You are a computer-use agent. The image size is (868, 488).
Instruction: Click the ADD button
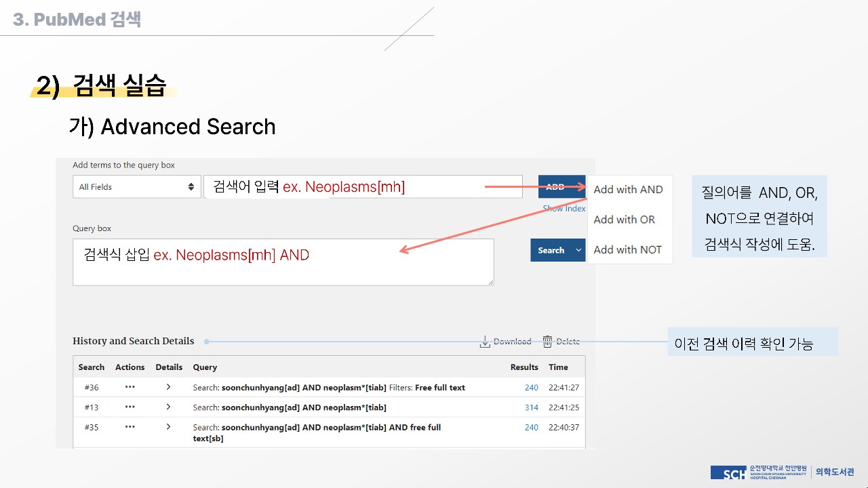(562, 187)
